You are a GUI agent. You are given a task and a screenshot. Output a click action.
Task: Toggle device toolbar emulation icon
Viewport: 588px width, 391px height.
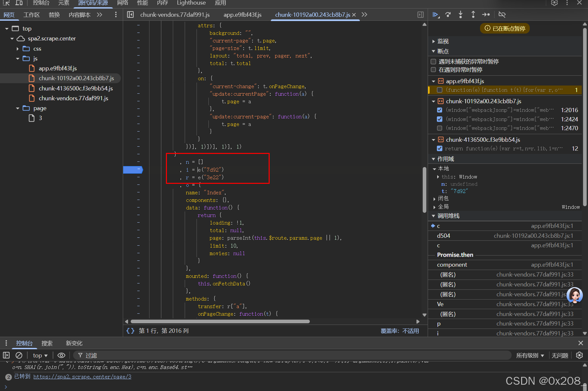coord(19,3)
